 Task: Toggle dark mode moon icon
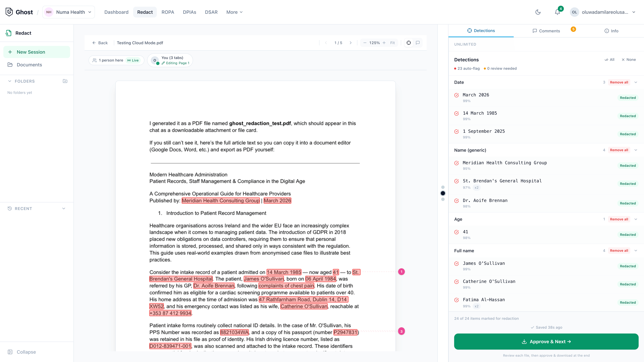(x=538, y=12)
